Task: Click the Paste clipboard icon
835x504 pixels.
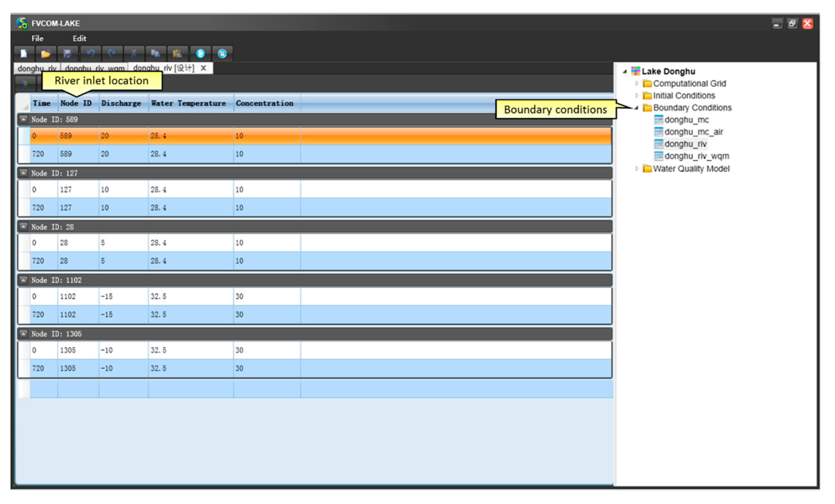Action: click(177, 54)
